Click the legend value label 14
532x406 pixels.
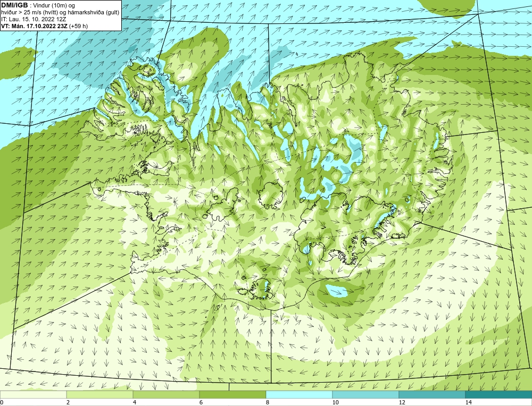pos(468,402)
